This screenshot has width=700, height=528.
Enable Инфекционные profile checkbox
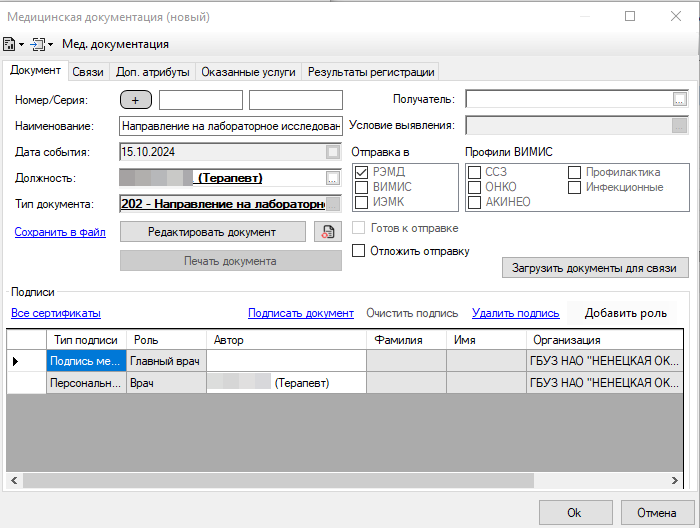coord(575,187)
